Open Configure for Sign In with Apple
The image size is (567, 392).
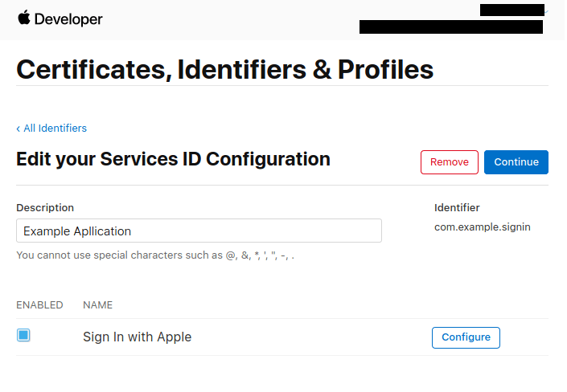(466, 337)
